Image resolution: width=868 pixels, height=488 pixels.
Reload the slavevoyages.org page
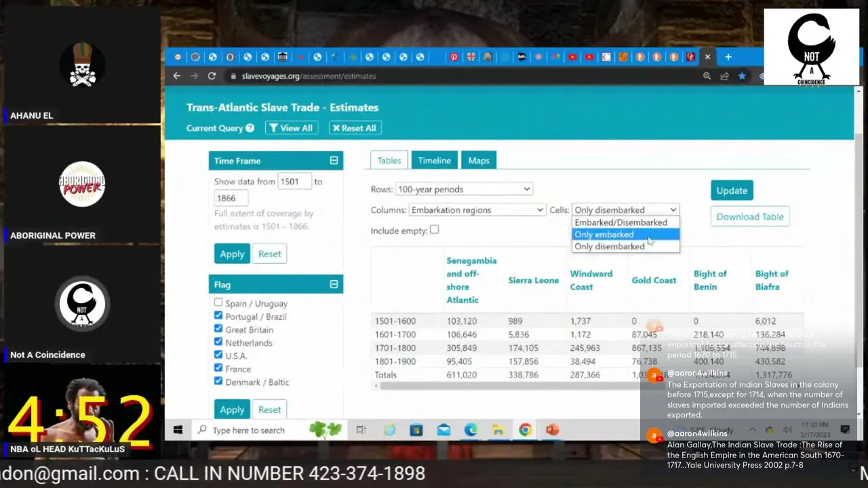click(212, 76)
